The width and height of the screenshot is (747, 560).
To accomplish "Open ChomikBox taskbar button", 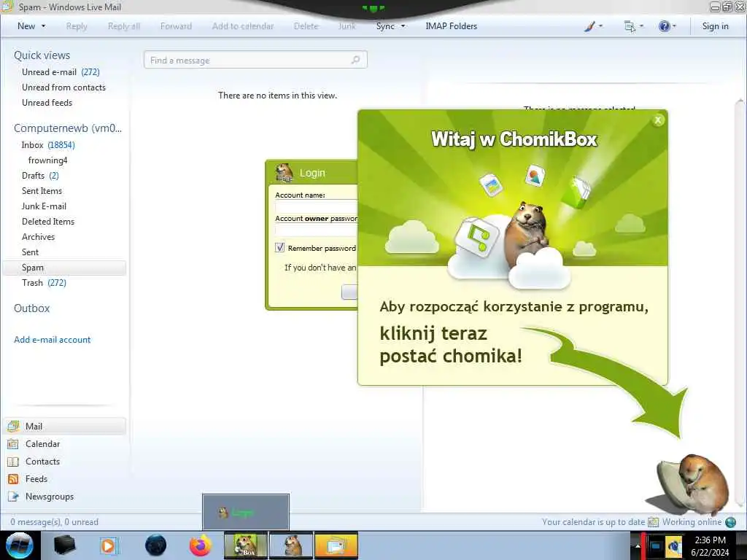I will [x=246, y=545].
